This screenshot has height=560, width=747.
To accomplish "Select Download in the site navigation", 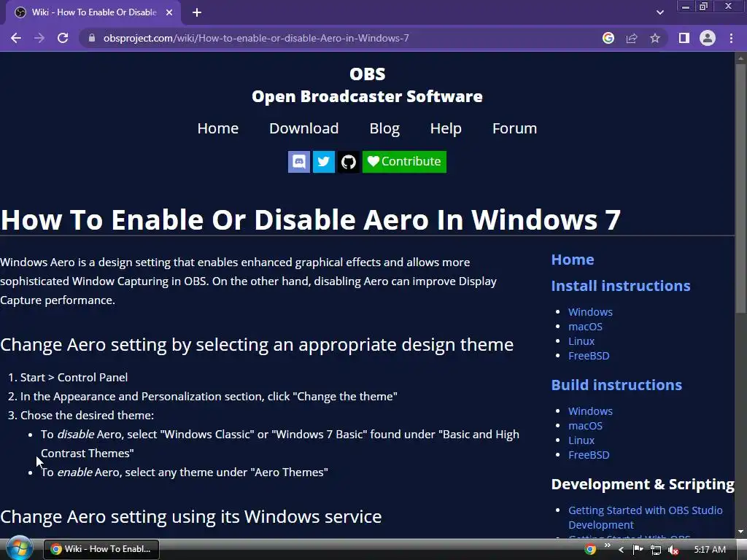I will tap(304, 128).
